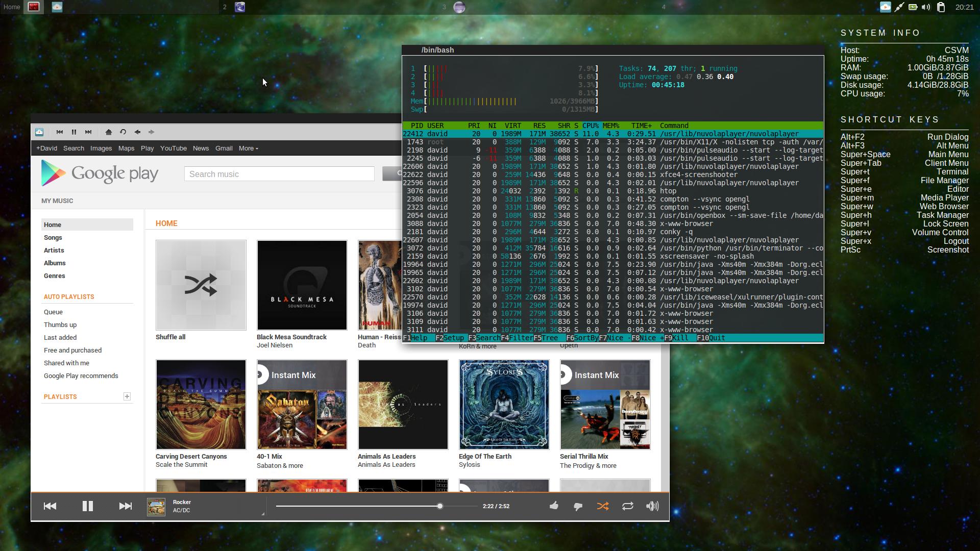Click the Search music input field
Screen dimensions: 980x551
[279, 174]
